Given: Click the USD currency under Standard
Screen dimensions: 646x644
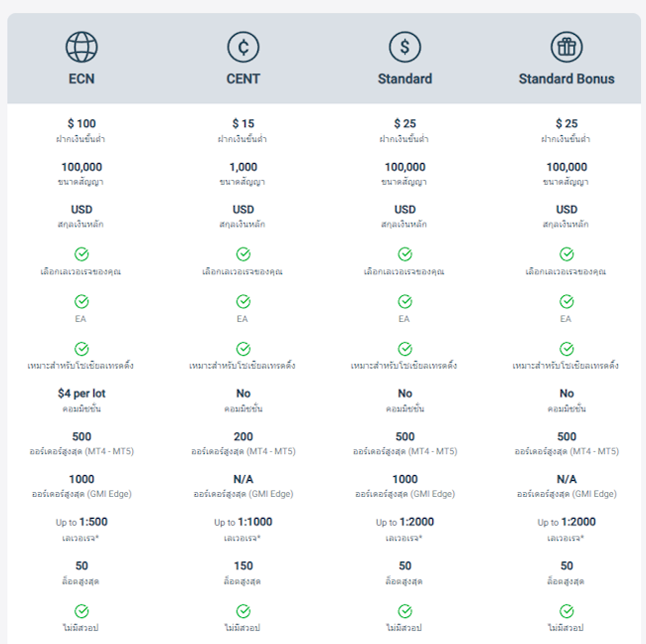Looking at the screenshot, I should point(404,210).
